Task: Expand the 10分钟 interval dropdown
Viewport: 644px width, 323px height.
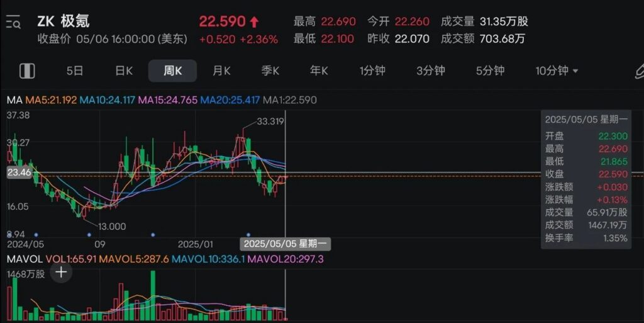Action: click(557, 71)
